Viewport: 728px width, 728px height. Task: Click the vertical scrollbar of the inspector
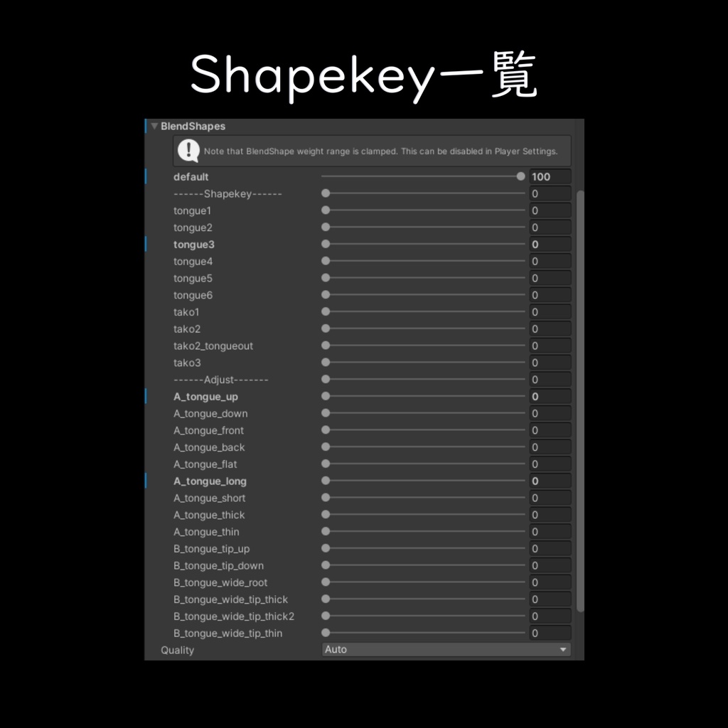click(580, 401)
